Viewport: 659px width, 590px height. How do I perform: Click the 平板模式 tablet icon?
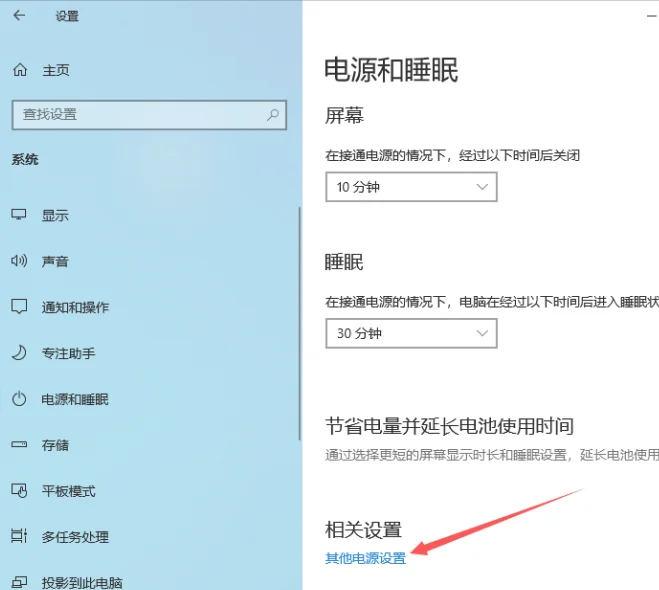click(19, 490)
